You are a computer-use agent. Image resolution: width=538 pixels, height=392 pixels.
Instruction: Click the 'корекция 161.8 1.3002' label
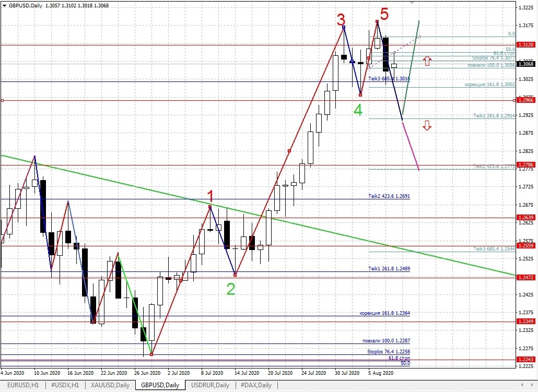point(490,85)
